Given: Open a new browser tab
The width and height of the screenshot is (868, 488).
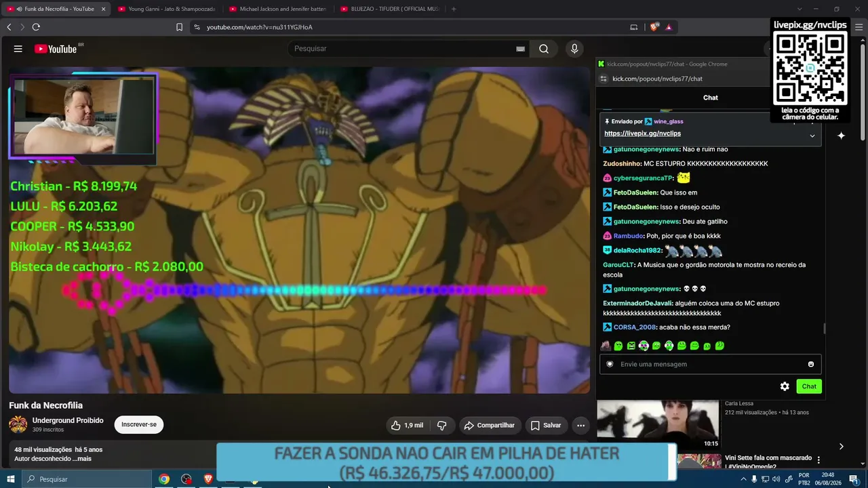Looking at the screenshot, I should [x=454, y=9].
